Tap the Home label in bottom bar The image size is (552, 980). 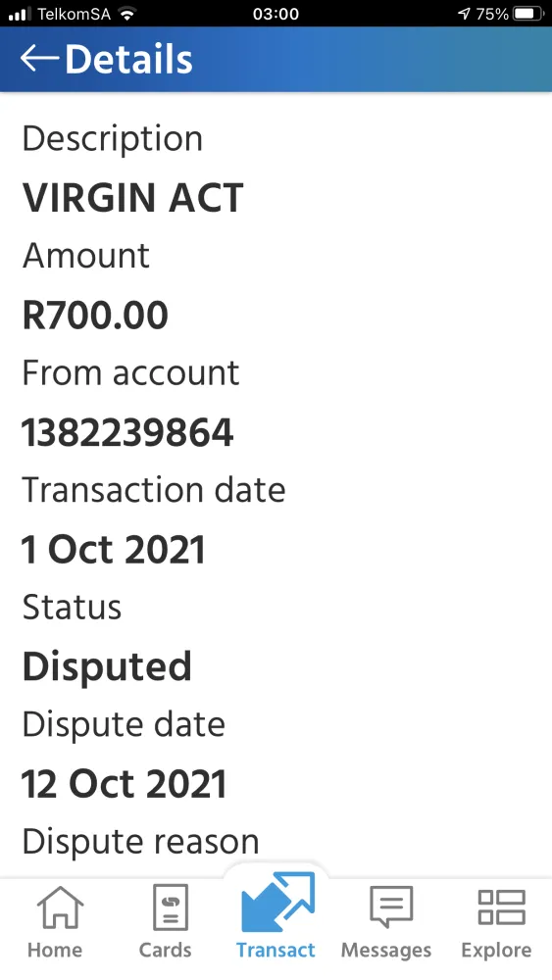[x=55, y=950]
